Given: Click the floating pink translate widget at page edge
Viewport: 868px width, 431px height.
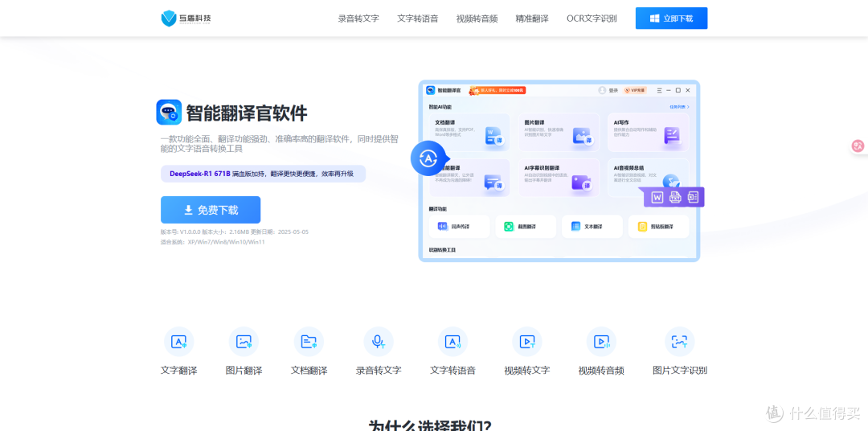Looking at the screenshot, I should (858, 146).
